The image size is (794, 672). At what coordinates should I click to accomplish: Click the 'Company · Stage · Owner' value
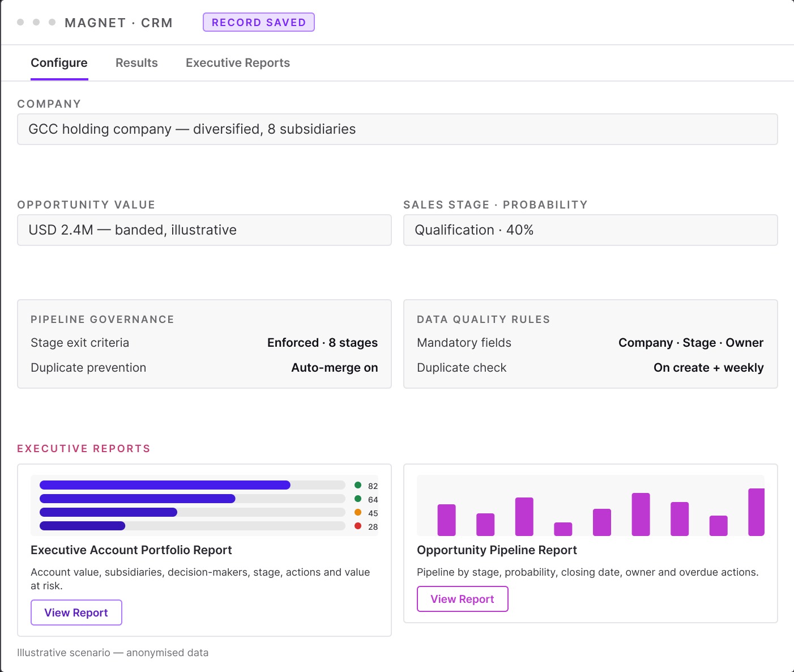tap(691, 343)
